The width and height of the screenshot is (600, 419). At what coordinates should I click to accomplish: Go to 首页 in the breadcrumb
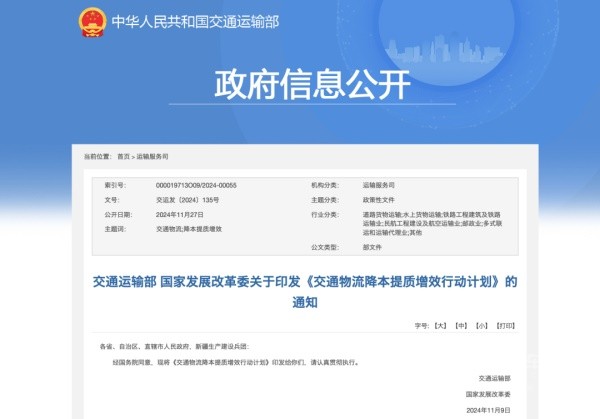tap(123, 157)
